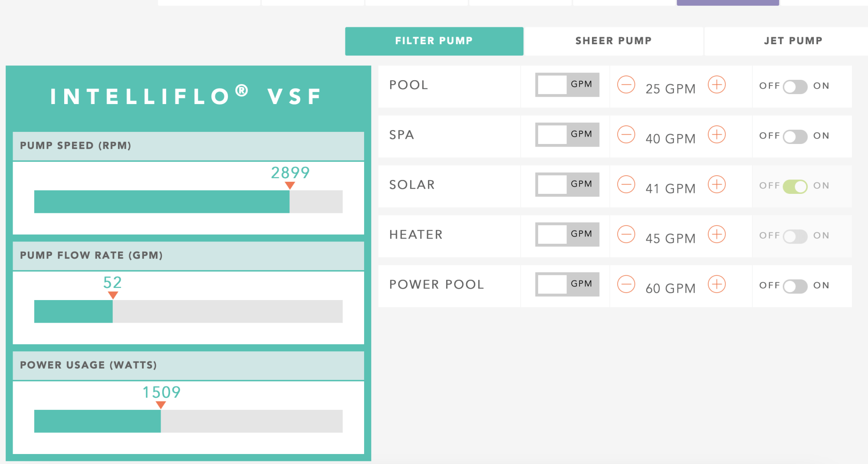The height and width of the screenshot is (464, 868).
Task: Increase Pool flow with plus icon
Action: point(717,85)
